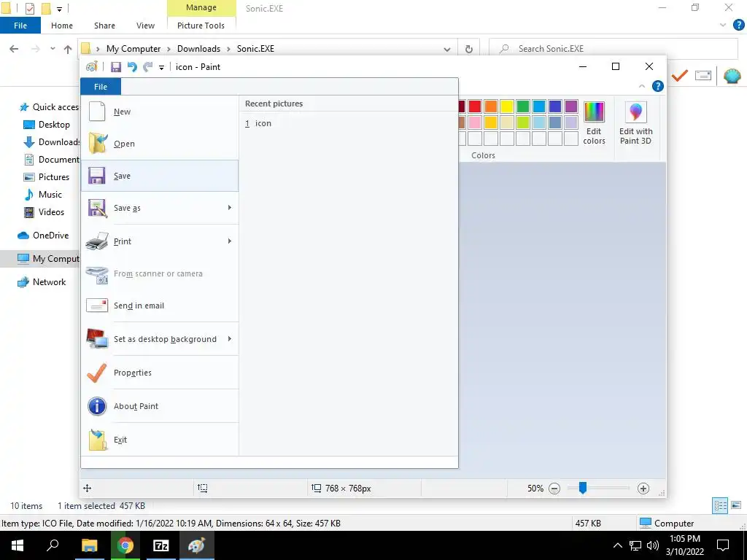Screen dimensions: 747x560
Task: Open Edit colors dialog
Action: pyautogui.click(x=594, y=122)
